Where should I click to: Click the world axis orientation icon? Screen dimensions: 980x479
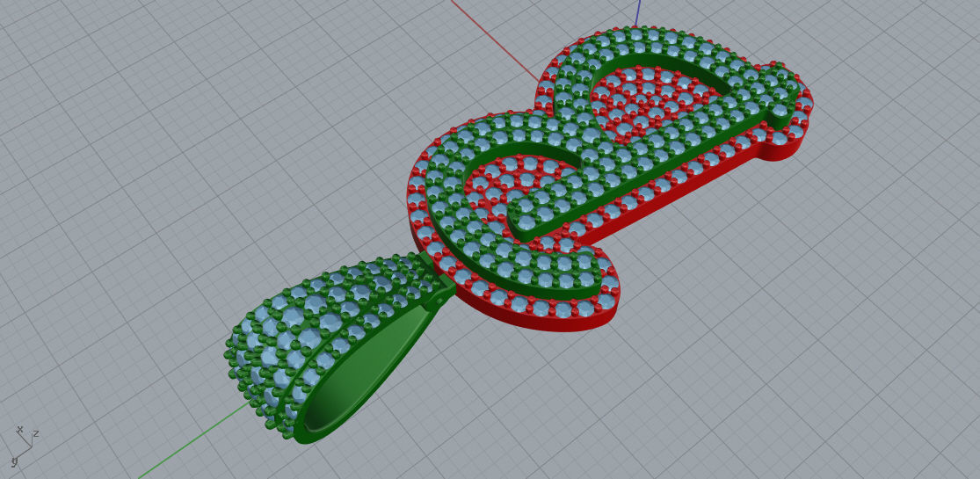pyautogui.click(x=25, y=446)
